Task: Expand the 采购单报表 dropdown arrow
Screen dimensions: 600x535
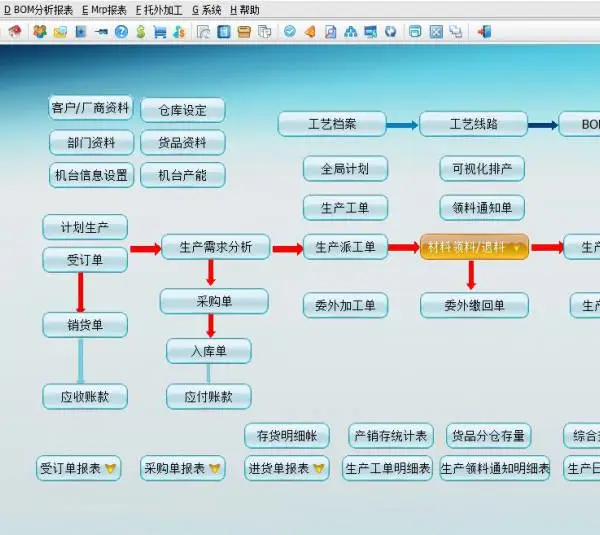Action: [x=215, y=468]
